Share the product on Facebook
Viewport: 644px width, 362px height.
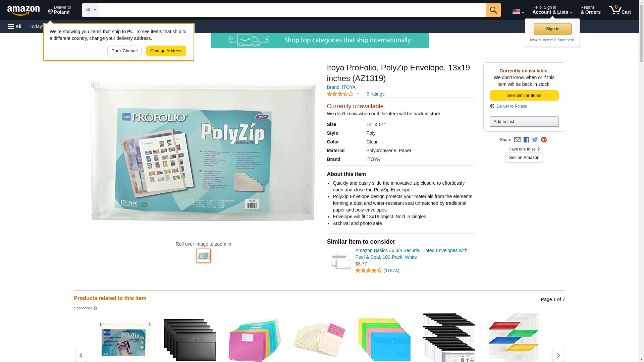click(526, 140)
